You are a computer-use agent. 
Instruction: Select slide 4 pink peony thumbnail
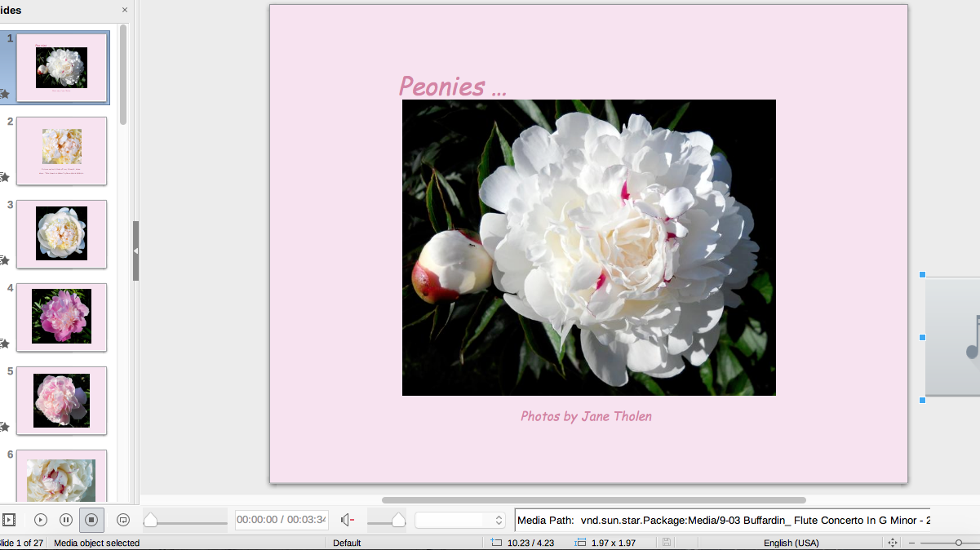click(x=62, y=317)
